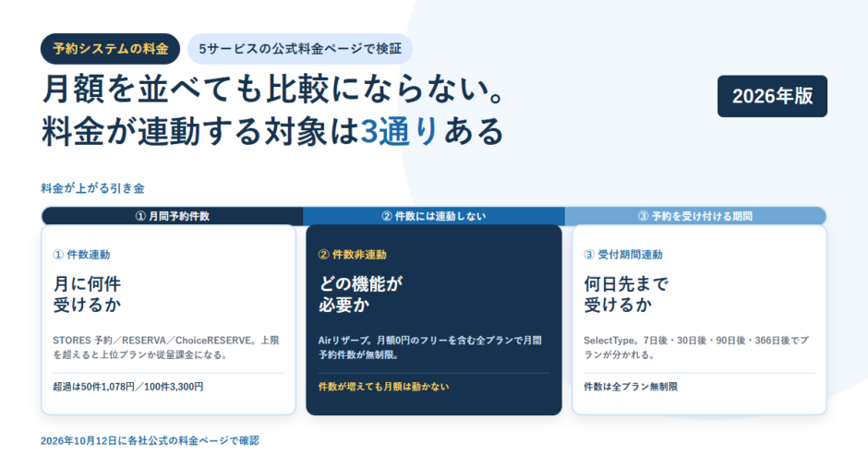Click 件数は全プラン無制限 text

(x=631, y=387)
